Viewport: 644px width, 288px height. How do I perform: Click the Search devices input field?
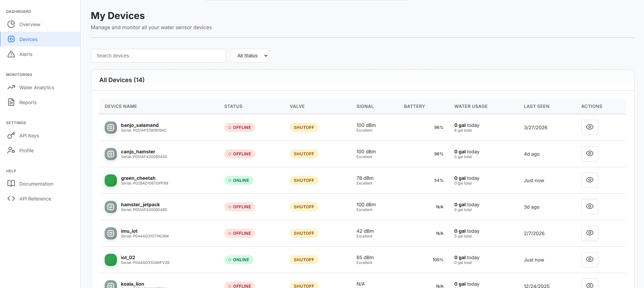click(159, 56)
